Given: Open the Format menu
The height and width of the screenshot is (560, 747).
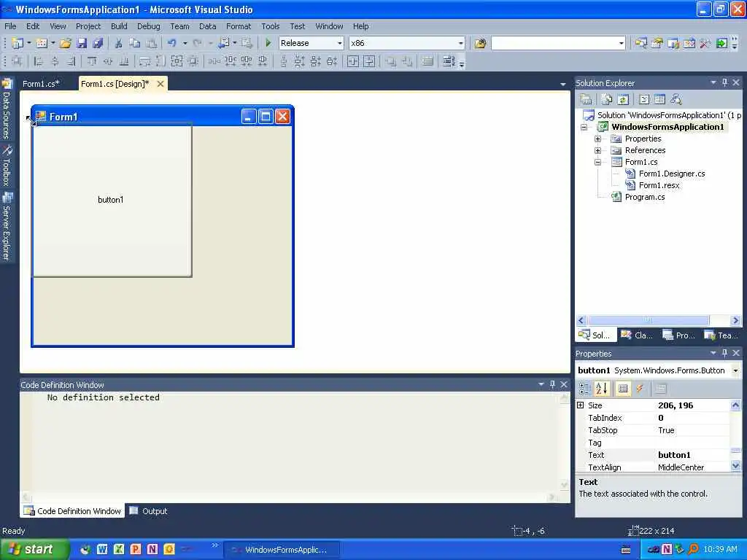Looking at the screenshot, I should pyautogui.click(x=239, y=26).
